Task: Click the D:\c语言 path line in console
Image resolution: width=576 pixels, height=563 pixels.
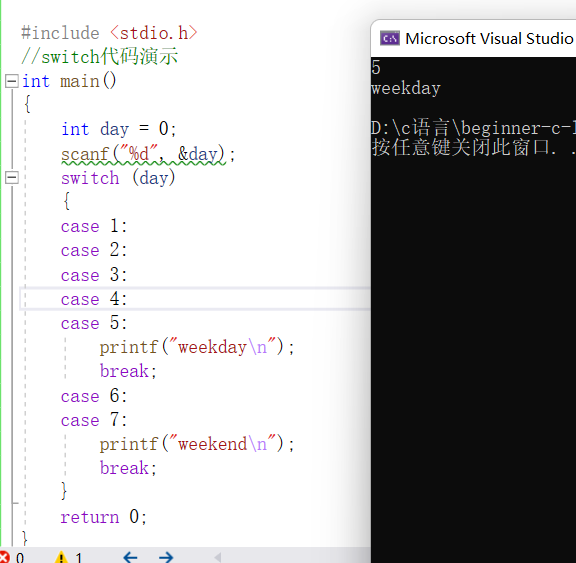Action: point(473,128)
